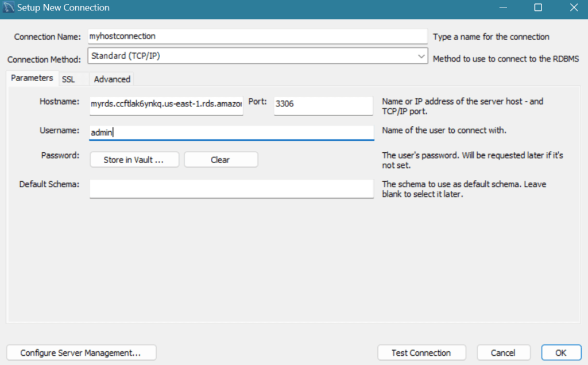
Task: Clear the stored password
Action: pyautogui.click(x=220, y=160)
